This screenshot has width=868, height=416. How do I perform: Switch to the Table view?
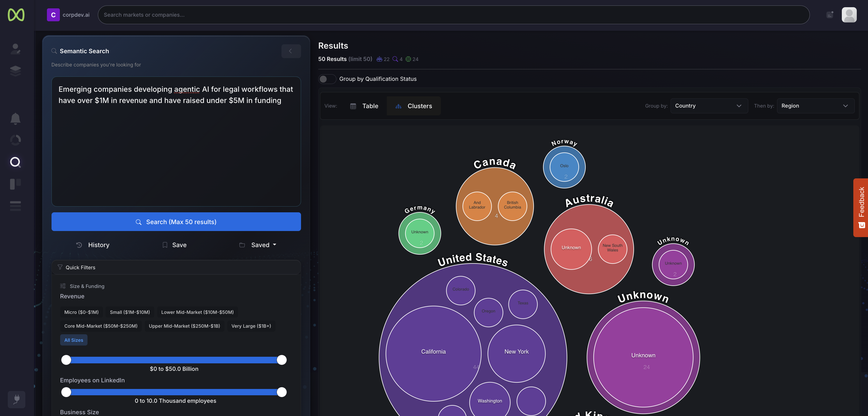pos(365,106)
